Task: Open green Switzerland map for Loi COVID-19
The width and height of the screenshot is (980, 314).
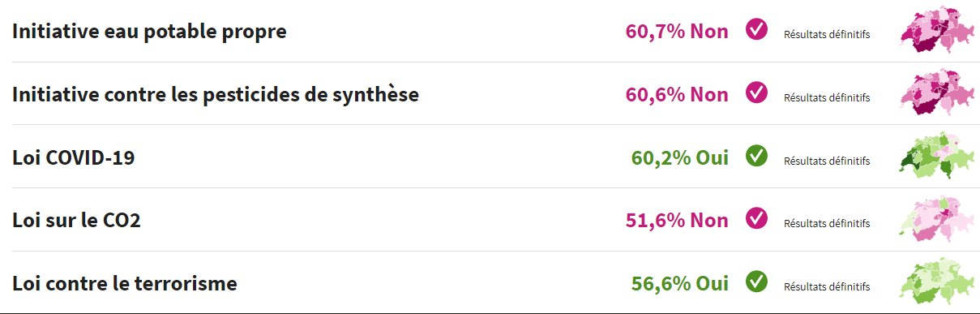Action: tap(935, 157)
